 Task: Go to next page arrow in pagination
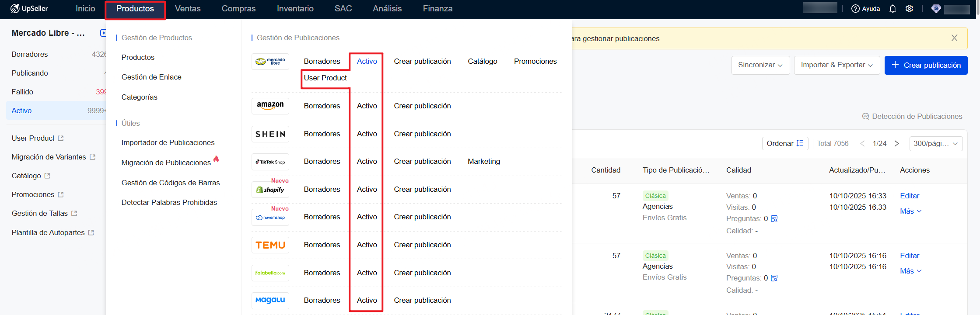[x=896, y=144]
